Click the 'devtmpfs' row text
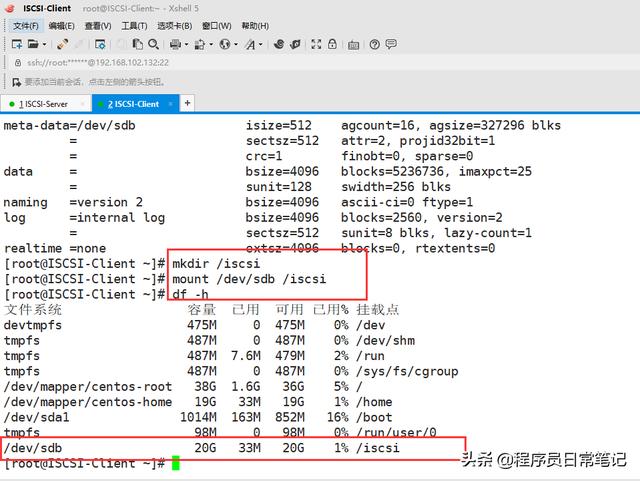 33,325
